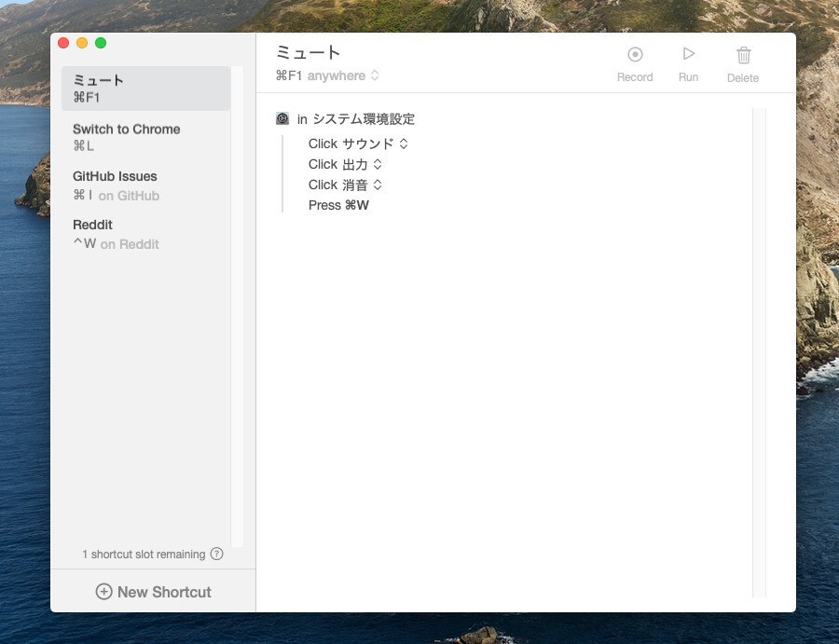Click the Record icon in toolbar

(635, 55)
